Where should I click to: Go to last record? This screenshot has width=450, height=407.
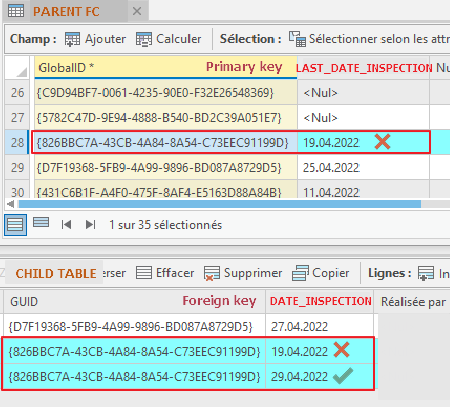pyautogui.click(x=90, y=225)
